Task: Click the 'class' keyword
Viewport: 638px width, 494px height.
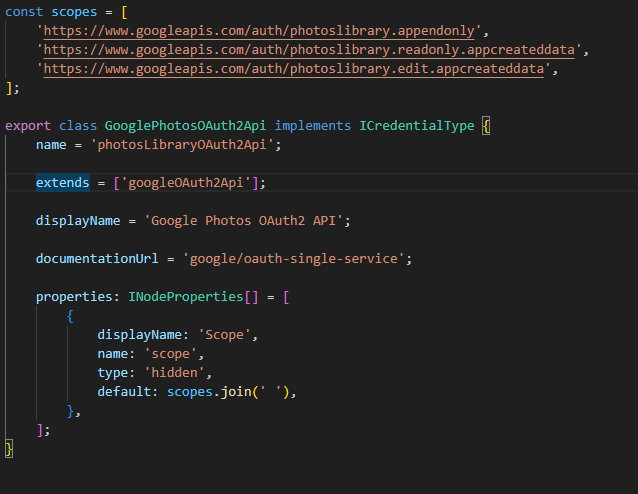Action: [x=78, y=126]
